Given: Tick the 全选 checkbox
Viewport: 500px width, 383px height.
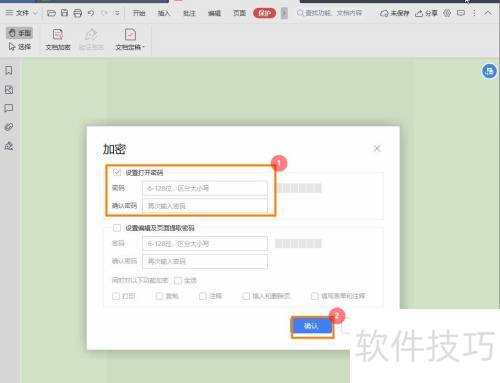Looking at the screenshot, I should [x=178, y=280].
